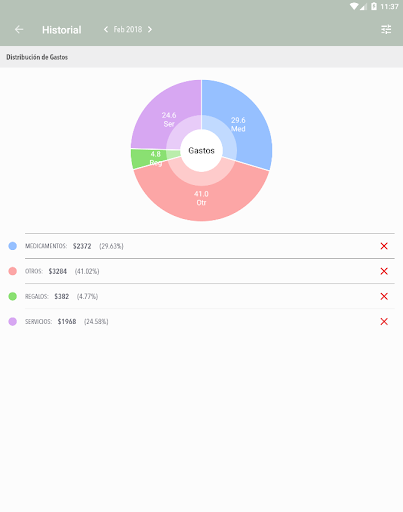Remove the Otros category with red X
The width and height of the screenshot is (403, 512).
pos(384,271)
